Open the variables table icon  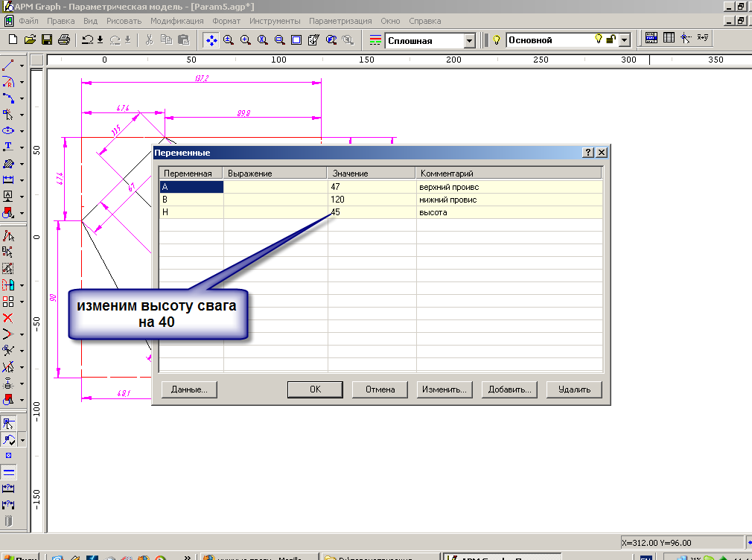pyautogui.click(x=669, y=39)
